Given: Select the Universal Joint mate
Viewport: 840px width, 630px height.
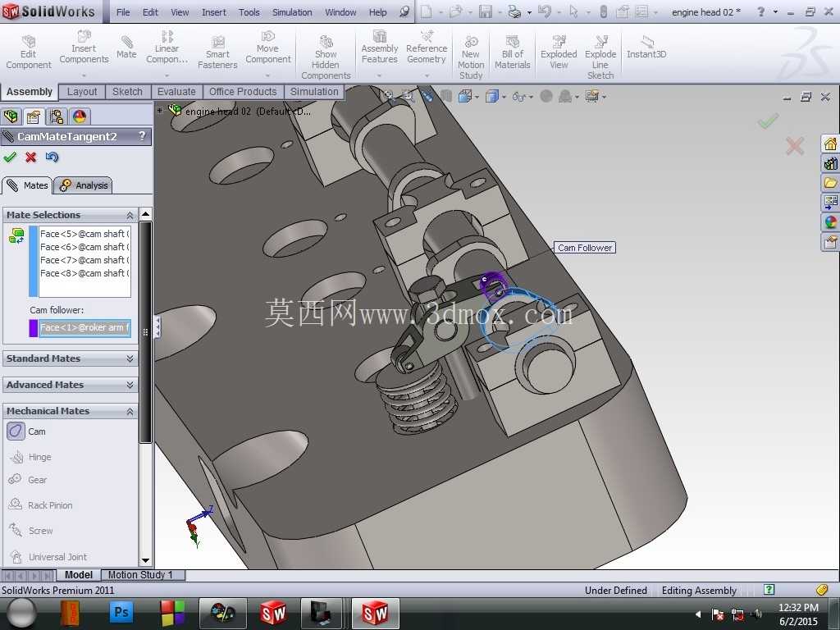Looking at the screenshot, I should (48, 556).
